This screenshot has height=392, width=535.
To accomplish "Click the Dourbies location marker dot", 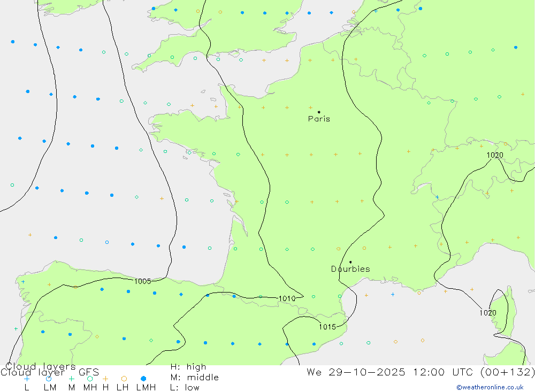I will [350, 262].
